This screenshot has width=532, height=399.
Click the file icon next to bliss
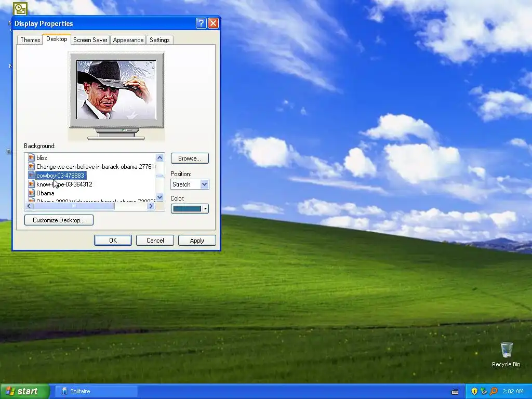(x=32, y=158)
